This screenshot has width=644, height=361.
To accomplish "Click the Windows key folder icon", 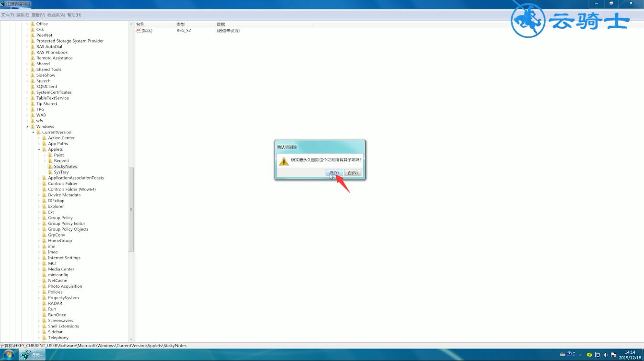I will (x=33, y=126).
